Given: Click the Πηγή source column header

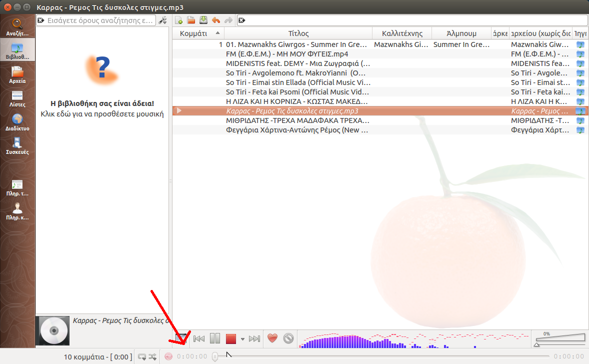Looking at the screenshot, I should [580, 33].
